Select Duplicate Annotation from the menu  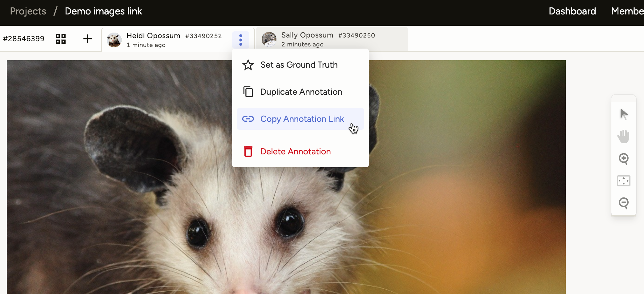point(301,92)
